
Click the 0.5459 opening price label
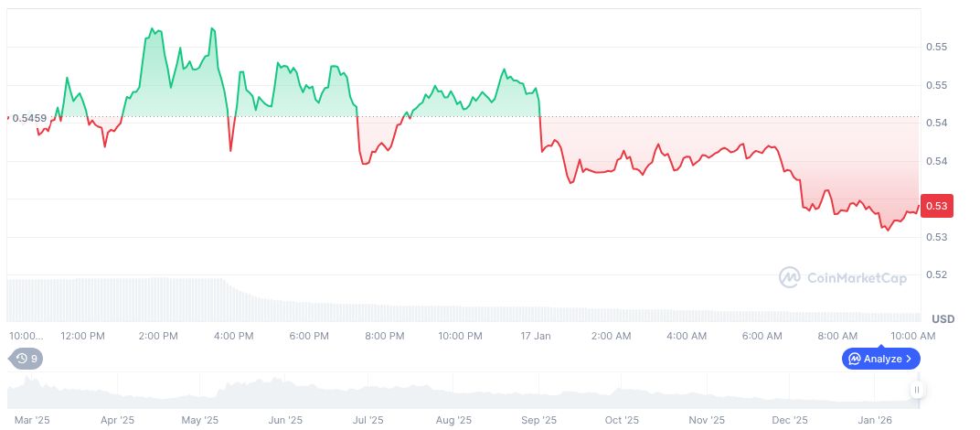coord(29,118)
